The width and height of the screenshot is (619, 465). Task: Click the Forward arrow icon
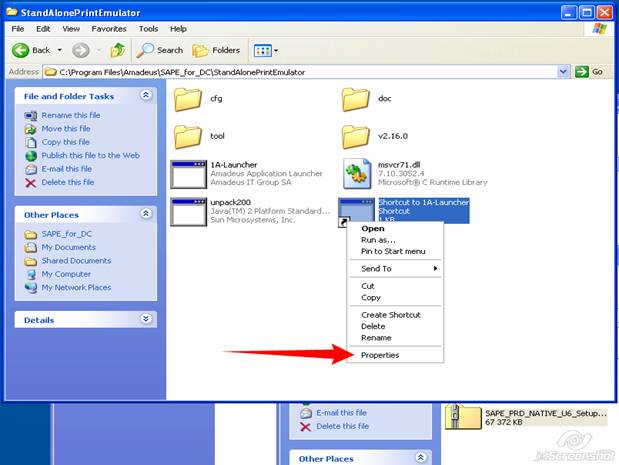[x=81, y=50]
